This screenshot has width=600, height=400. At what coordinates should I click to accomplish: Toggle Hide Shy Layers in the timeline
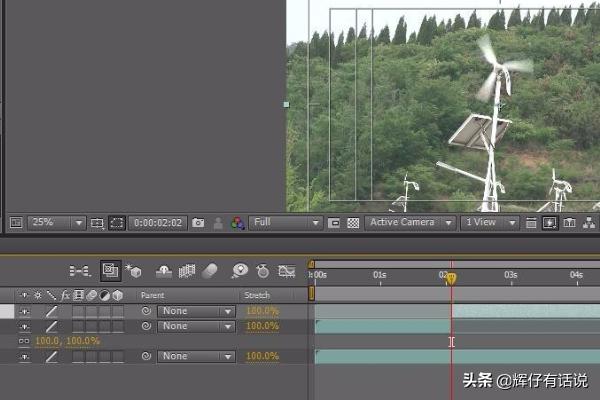click(164, 271)
